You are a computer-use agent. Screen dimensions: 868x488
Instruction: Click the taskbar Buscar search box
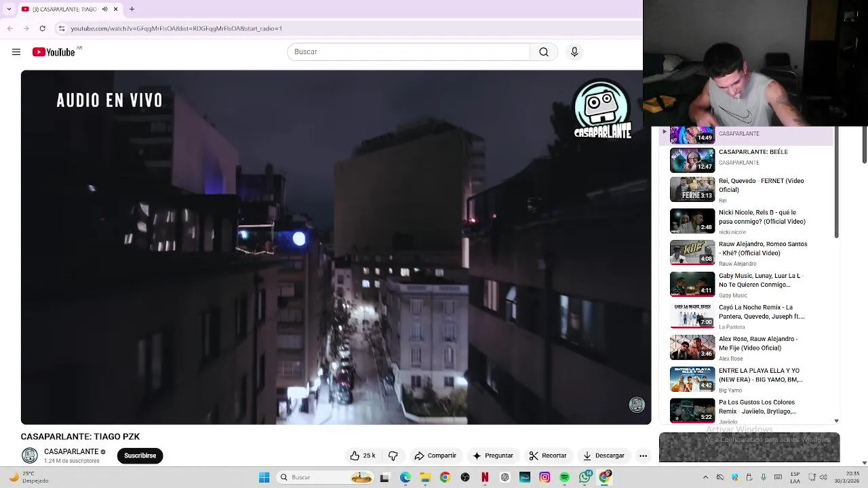pyautogui.click(x=326, y=478)
